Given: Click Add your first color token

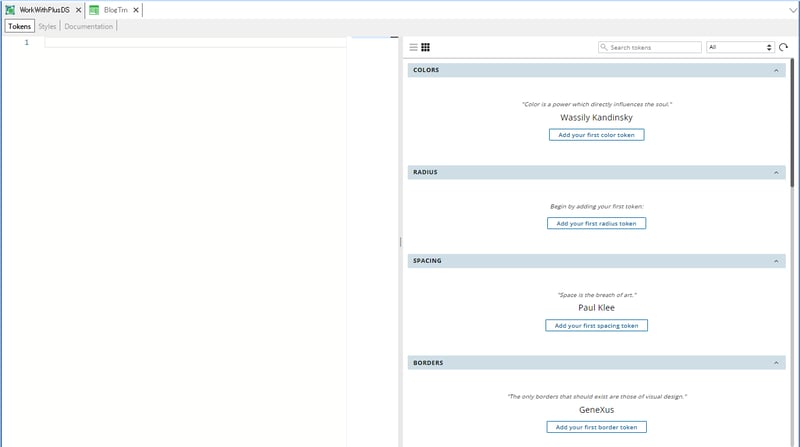Looking at the screenshot, I should tap(596, 134).
